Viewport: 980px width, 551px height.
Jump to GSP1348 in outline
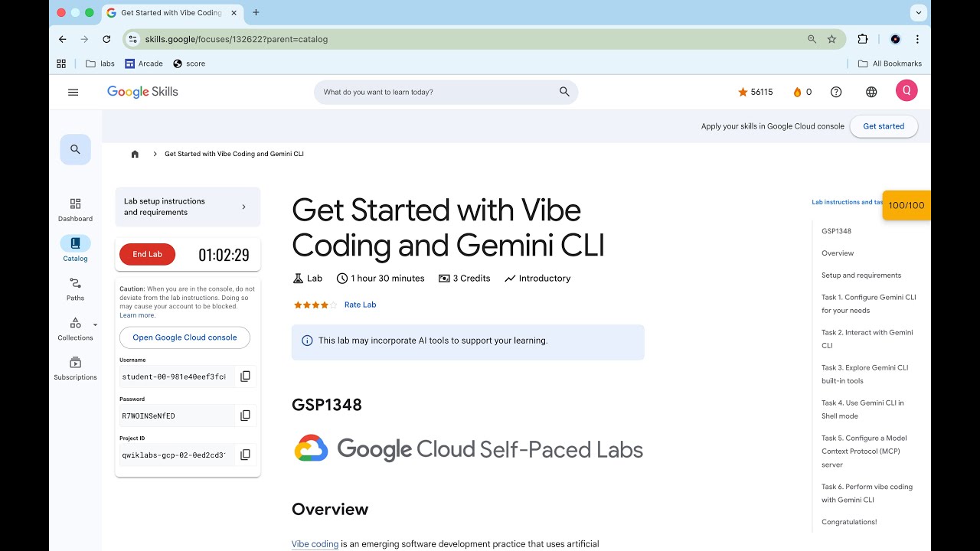pos(836,231)
